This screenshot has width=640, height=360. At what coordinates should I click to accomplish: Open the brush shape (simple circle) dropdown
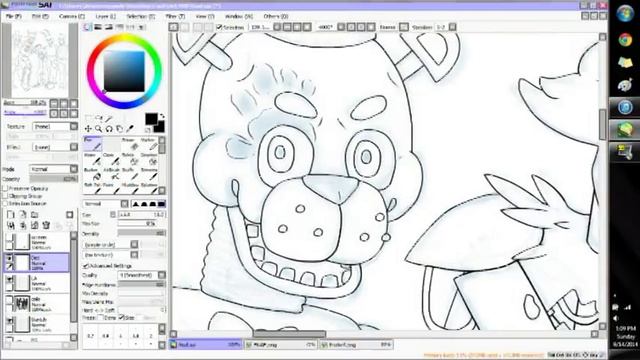coord(110,244)
